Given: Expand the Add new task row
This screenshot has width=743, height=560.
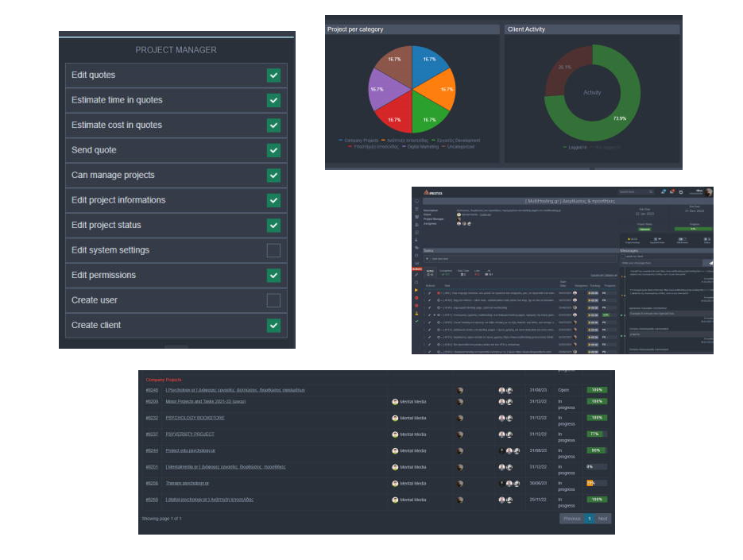Looking at the screenshot, I should tap(520, 259).
